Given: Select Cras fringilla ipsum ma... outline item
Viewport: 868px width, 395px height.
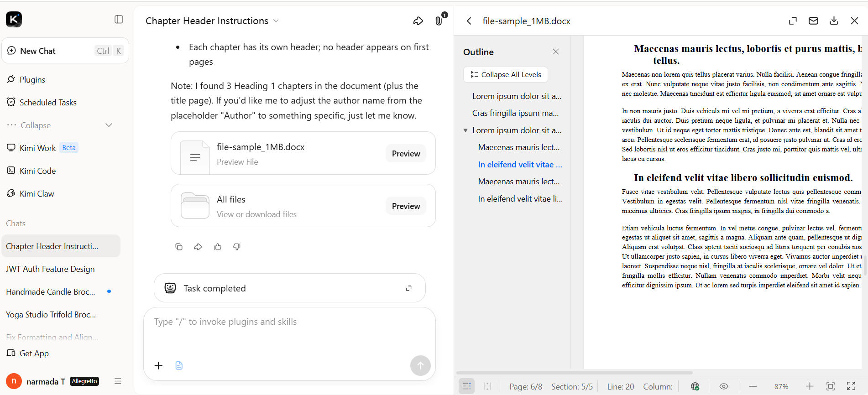Looking at the screenshot, I should (515, 113).
